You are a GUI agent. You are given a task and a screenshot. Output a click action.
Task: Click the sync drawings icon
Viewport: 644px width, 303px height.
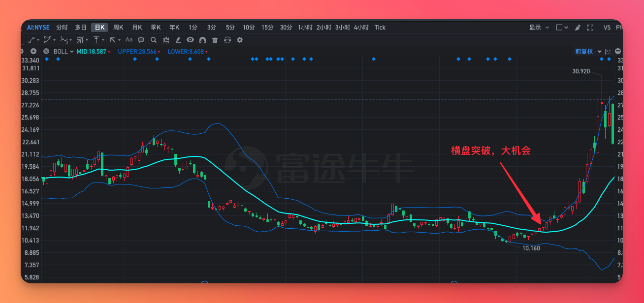(x=227, y=40)
